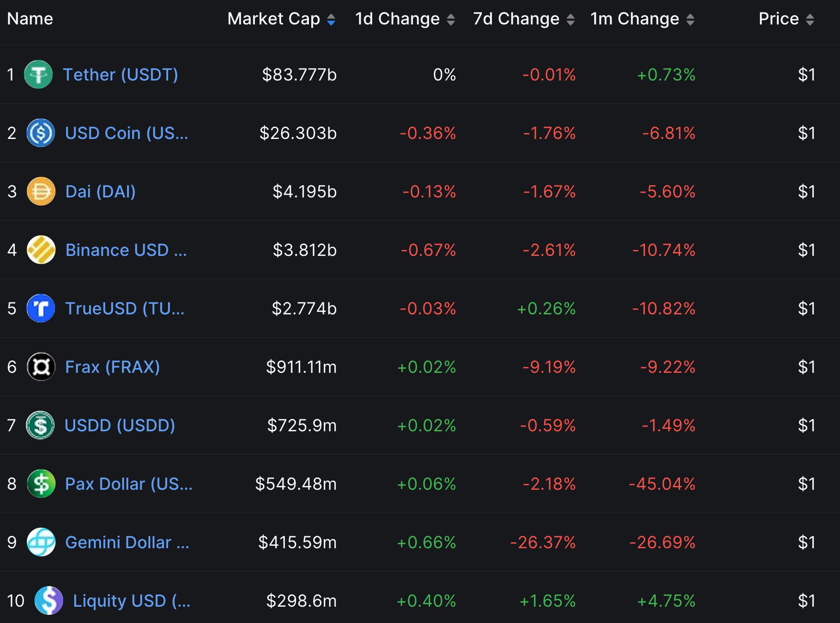Sort the table by 1m Change
Viewport: 840px width, 623px height.
pyautogui.click(x=690, y=19)
